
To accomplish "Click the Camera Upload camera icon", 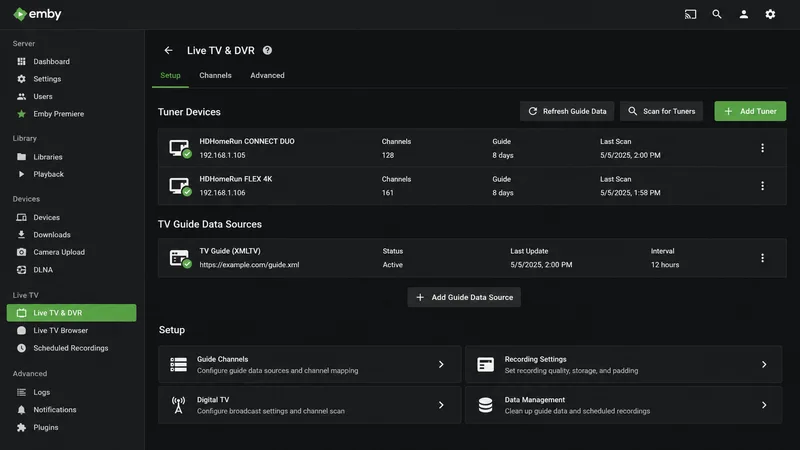I will tap(21, 252).
